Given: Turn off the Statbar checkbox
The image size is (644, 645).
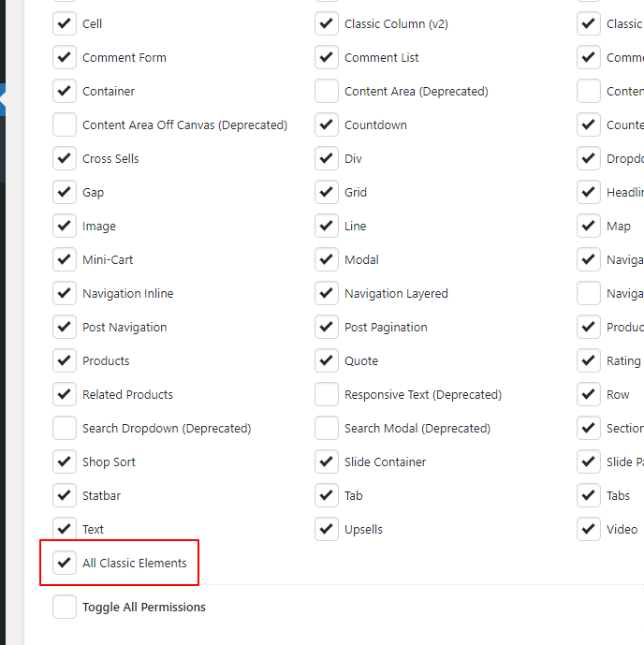Looking at the screenshot, I should [65, 495].
